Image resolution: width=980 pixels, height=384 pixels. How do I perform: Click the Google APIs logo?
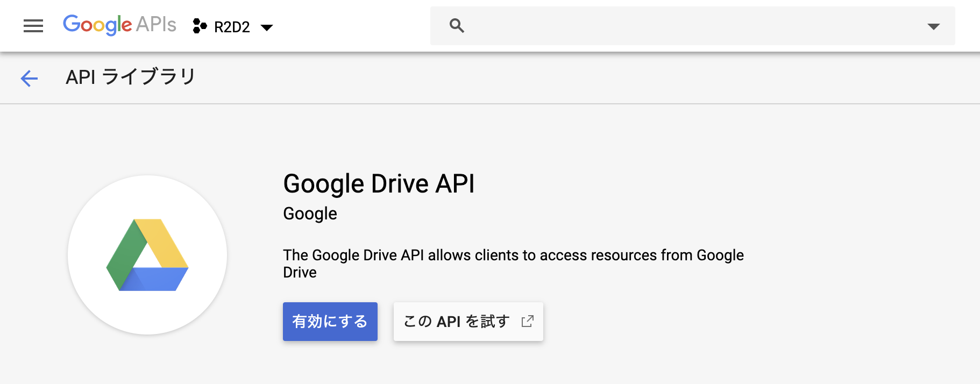(119, 25)
